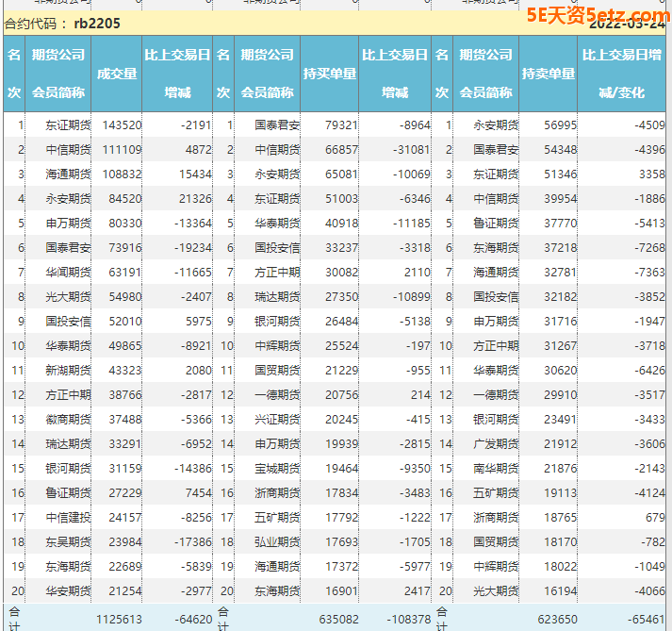Click the total short position value 623650
The height and width of the screenshot is (631, 672).
coord(552,619)
